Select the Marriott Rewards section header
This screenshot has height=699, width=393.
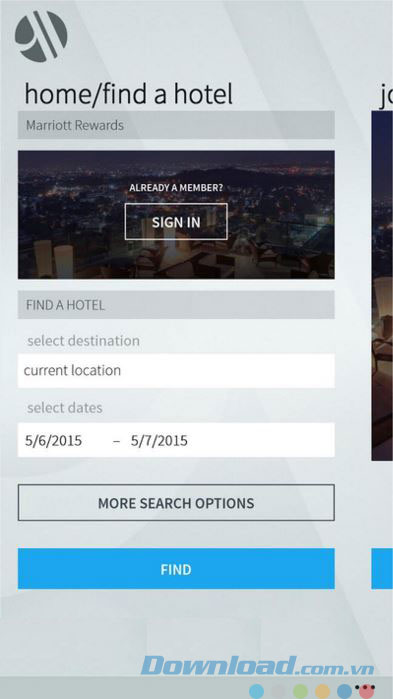(176, 125)
